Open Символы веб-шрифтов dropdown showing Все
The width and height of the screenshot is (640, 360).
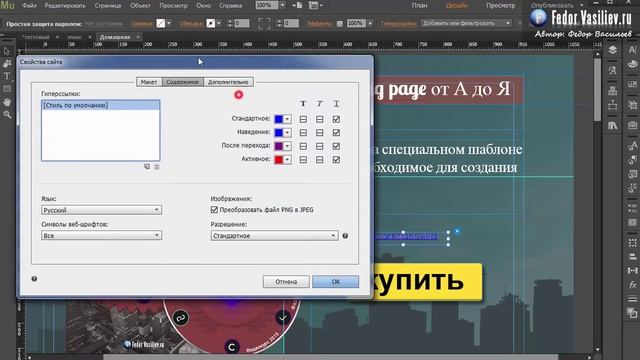pyautogui.click(x=101, y=236)
